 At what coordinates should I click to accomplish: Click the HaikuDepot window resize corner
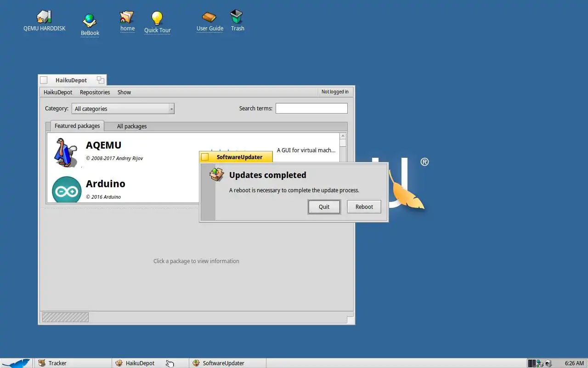pyautogui.click(x=350, y=320)
